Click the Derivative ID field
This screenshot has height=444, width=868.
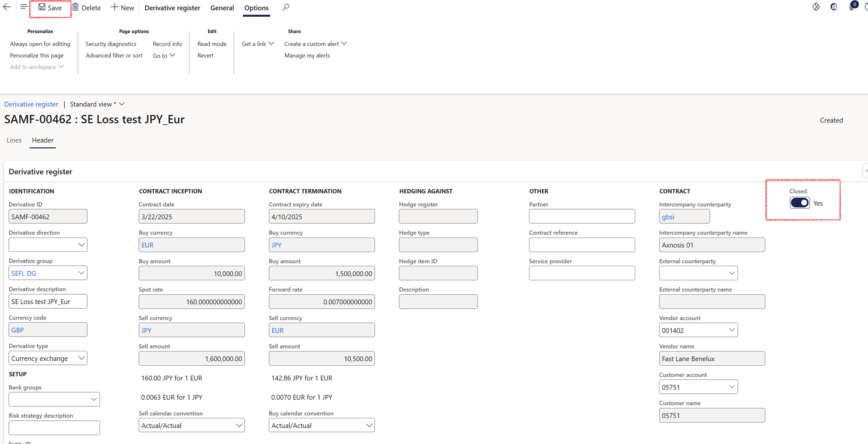pyautogui.click(x=48, y=216)
